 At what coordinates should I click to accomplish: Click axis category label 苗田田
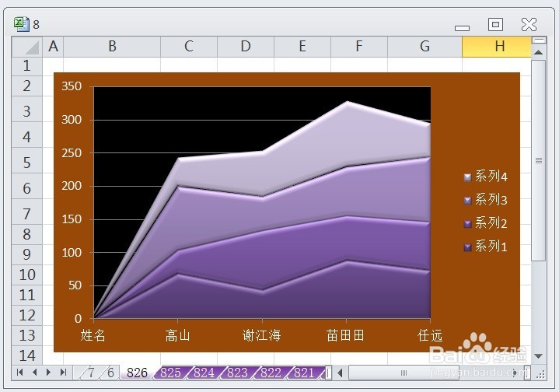tap(345, 335)
